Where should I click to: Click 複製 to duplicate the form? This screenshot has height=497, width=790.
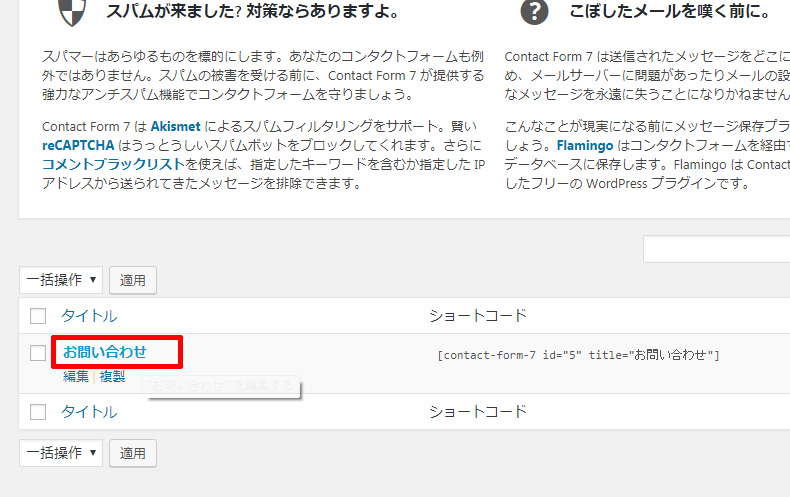pyautogui.click(x=112, y=376)
